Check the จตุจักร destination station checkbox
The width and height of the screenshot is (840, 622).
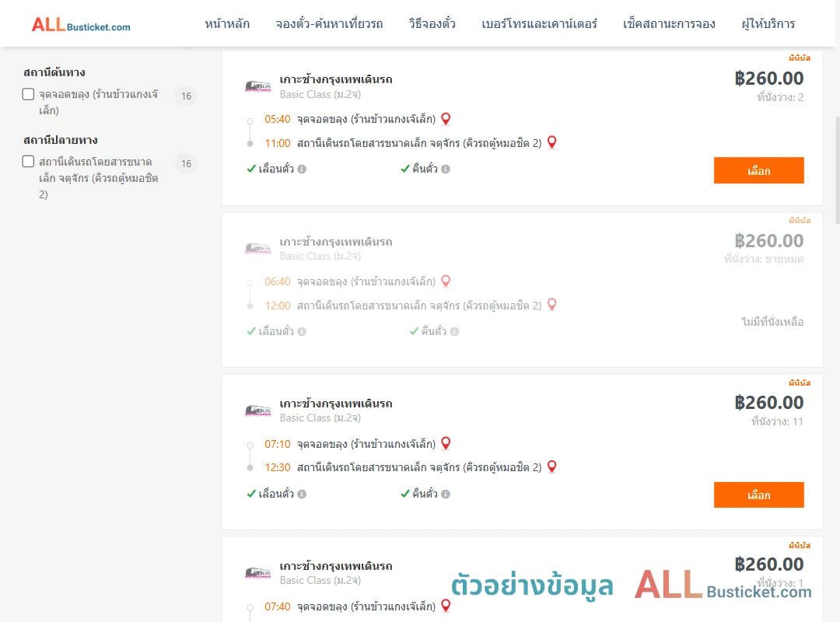point(29,161)
